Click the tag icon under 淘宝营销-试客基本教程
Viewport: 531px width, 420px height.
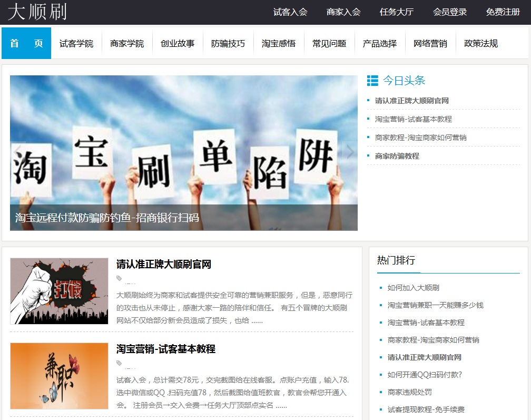click(118, 362)
